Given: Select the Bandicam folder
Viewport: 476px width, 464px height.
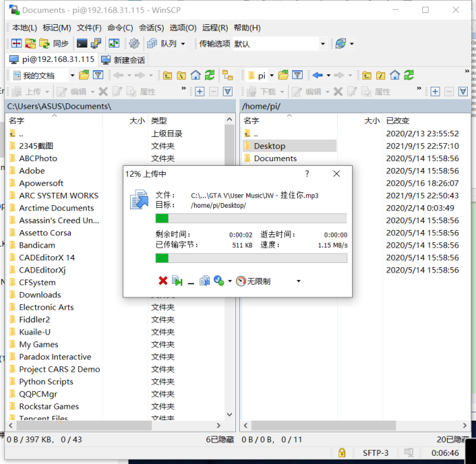Looking at the screenshot, I should [36, 245].
